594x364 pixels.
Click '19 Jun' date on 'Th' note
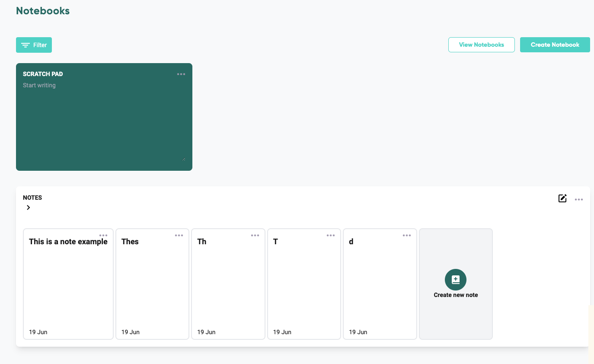(x=206, y=332)
